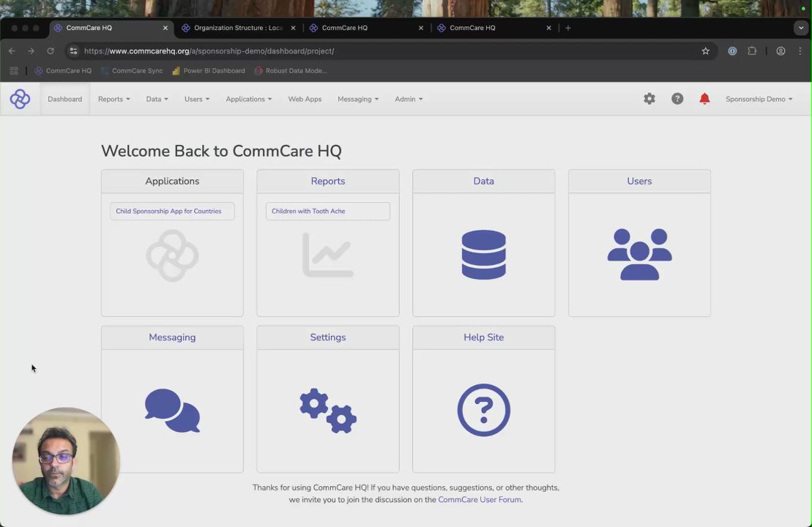Image resolution: width=812 pixels, height=527 pixels.
Task: Expand the Applications dropdown in navbar
Action: click(x=248, y=99)
